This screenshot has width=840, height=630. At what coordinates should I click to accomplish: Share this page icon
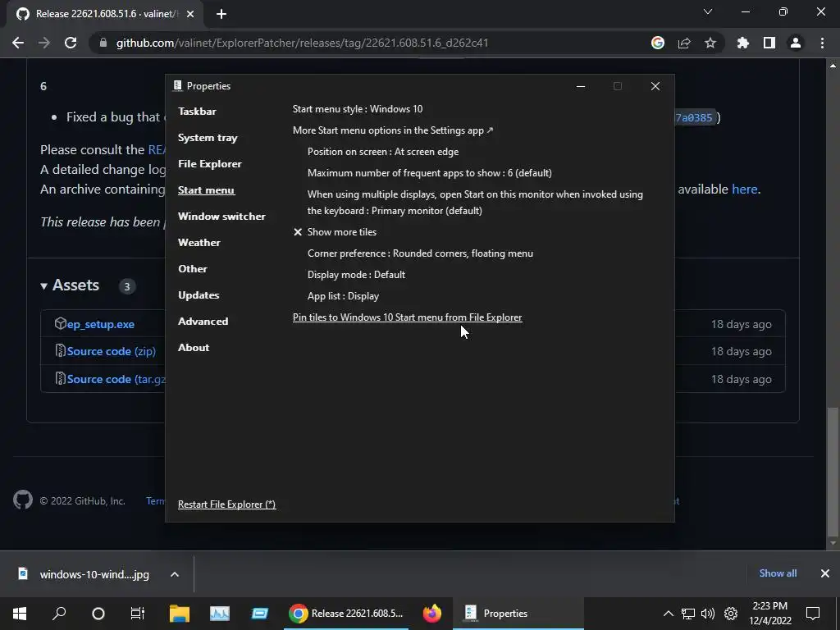684,43
